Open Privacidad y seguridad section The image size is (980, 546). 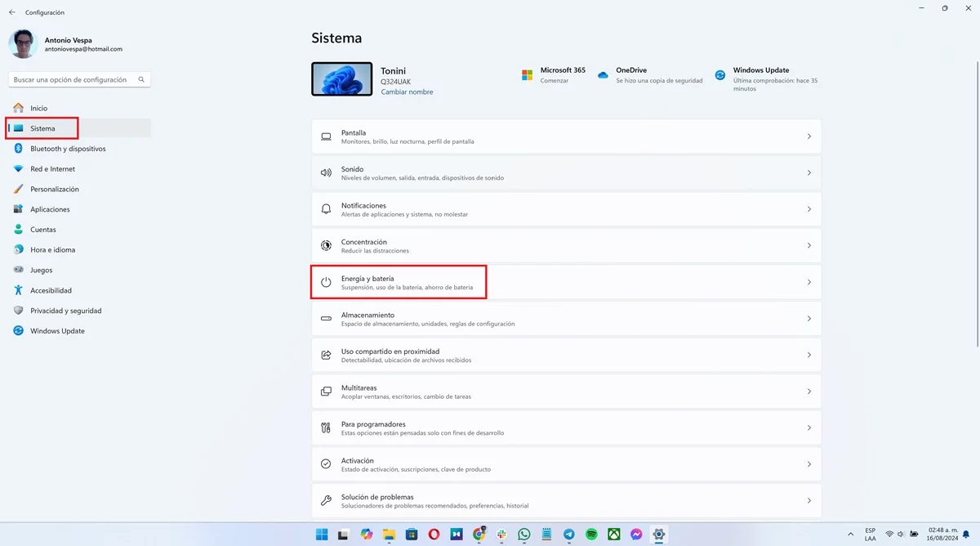coord(65,311)
